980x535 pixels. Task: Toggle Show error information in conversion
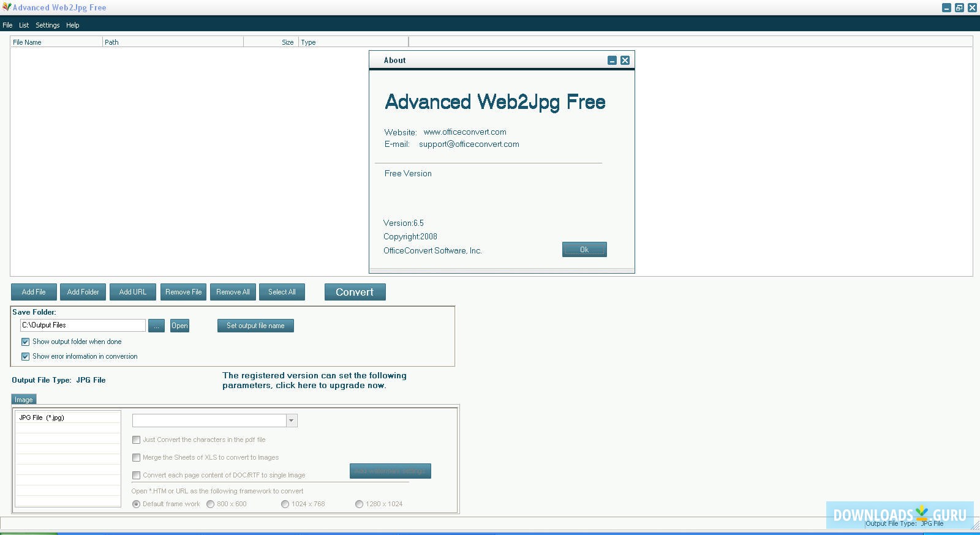[x=26, y=356]
